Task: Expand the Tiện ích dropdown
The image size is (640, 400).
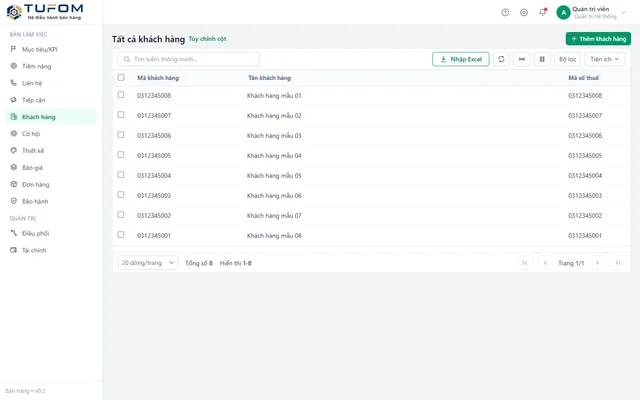Action: (604, 59)
